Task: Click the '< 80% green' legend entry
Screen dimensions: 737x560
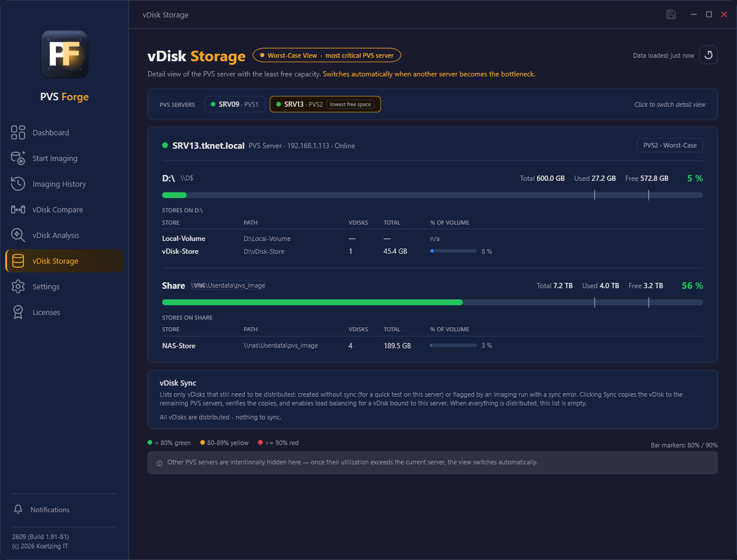Action: (x=169, y=443)
